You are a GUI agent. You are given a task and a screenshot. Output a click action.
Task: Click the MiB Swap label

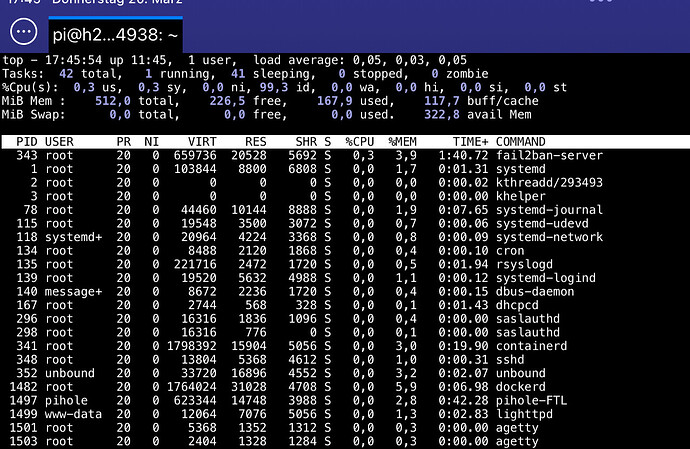(x=33, y=114)
